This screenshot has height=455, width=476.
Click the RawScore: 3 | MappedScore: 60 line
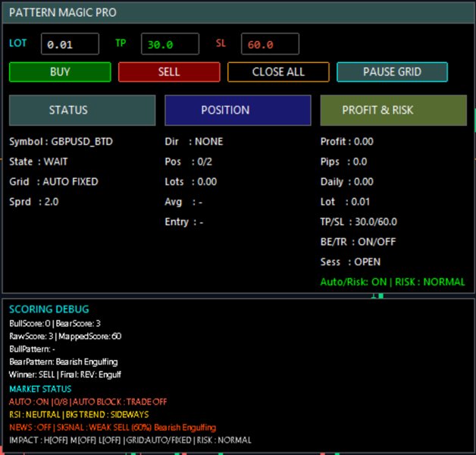tap(65, 336)
